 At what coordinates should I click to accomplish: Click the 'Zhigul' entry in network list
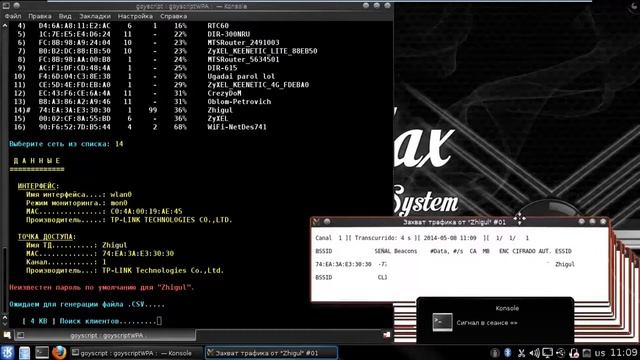(x=220, y=110)
